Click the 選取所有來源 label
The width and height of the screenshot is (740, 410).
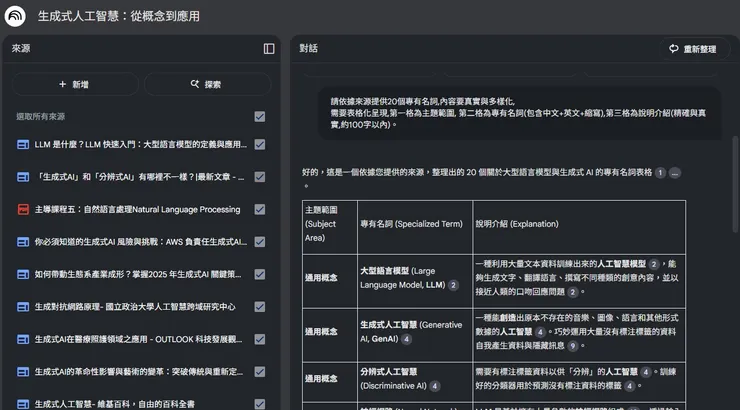click(x=41, y=117)
